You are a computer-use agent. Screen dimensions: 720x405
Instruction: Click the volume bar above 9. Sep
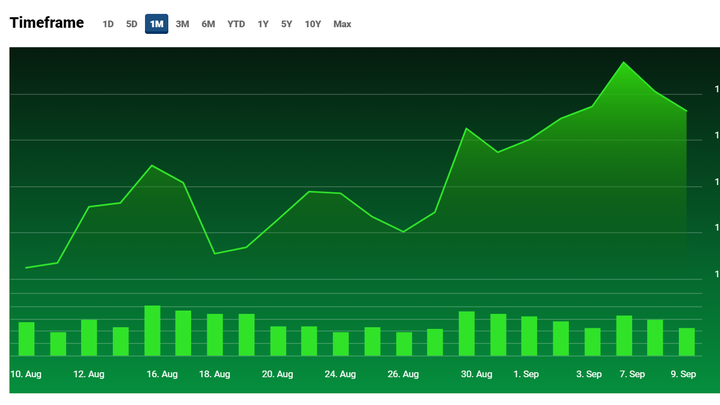click(x=687, y=342)
